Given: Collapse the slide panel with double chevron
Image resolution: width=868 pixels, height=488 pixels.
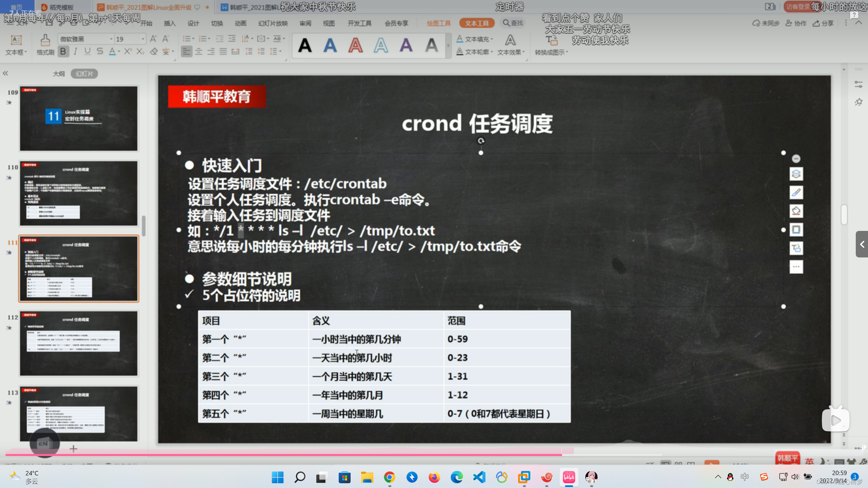Looking at the screenshot, I should coord(5,73).
